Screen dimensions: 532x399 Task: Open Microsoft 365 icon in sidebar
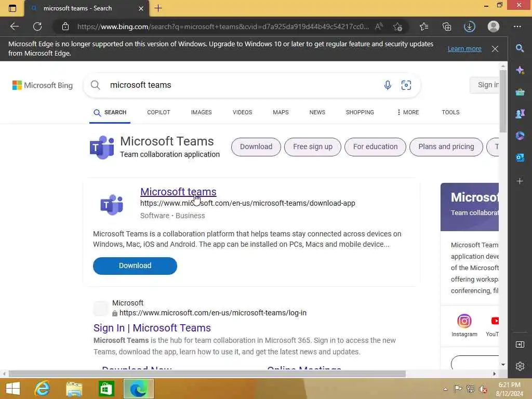(520, 136)
